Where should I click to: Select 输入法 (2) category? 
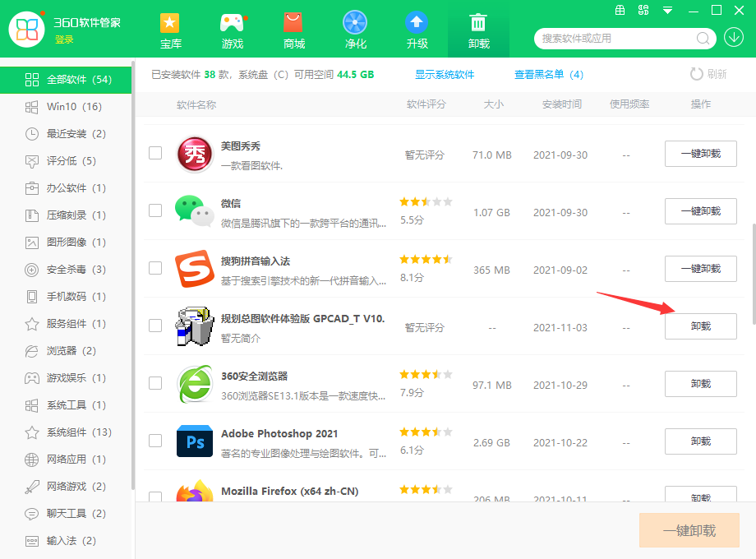(x=66, y=541)
